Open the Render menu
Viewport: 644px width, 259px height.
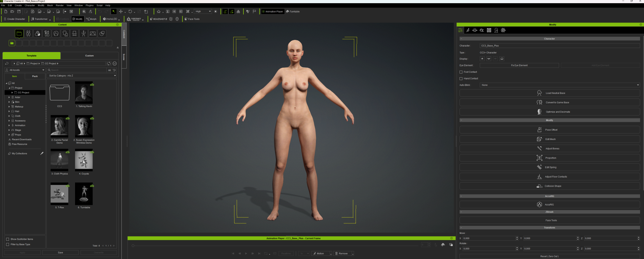click(x=60, y=5)
